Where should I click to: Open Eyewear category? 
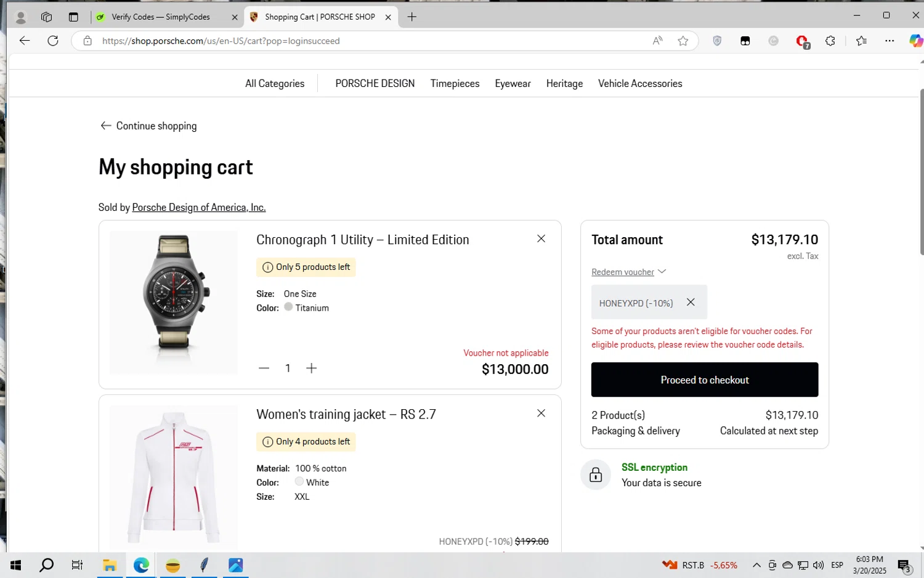(513, 83)
